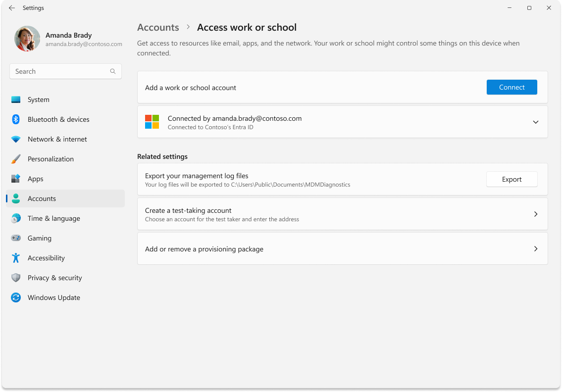
Task: Select the Privacy & security shield icon
Action: coord(16,278)
